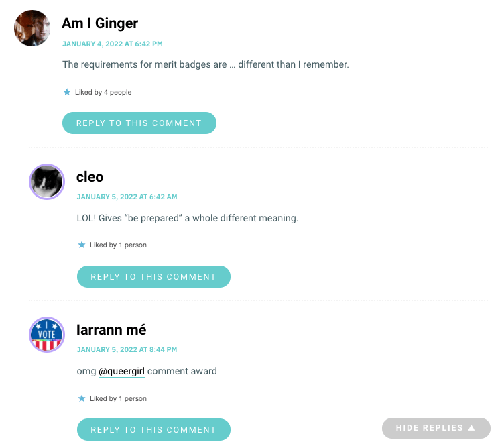500x448 pixels.
Task: Open the @queergirl mention link
Action: tap(121, 371)
